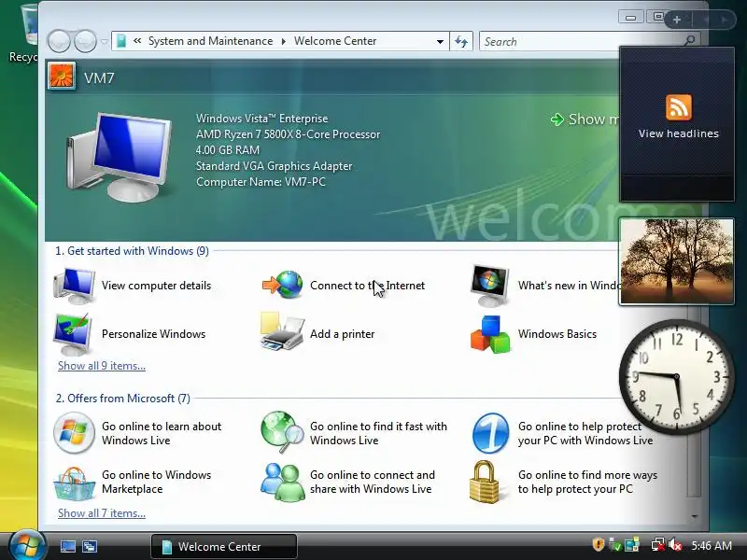Click the Welcome Center taskbar button
This screenshot has height=560, width=747.
[224, 546]
